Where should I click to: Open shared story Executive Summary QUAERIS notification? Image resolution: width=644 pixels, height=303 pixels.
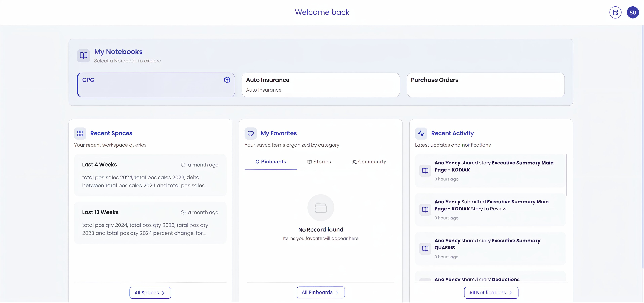pyautogui.click(x=490, y=248)
